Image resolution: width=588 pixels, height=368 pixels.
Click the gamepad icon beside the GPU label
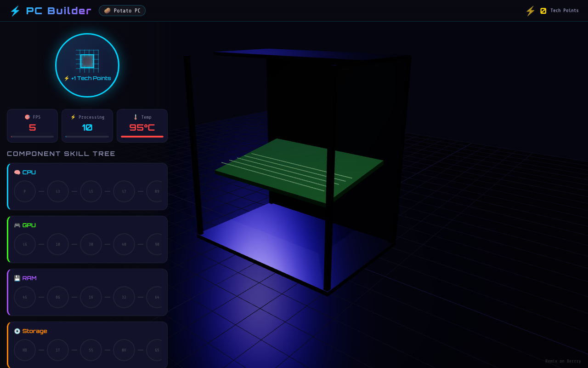[17, 225]
